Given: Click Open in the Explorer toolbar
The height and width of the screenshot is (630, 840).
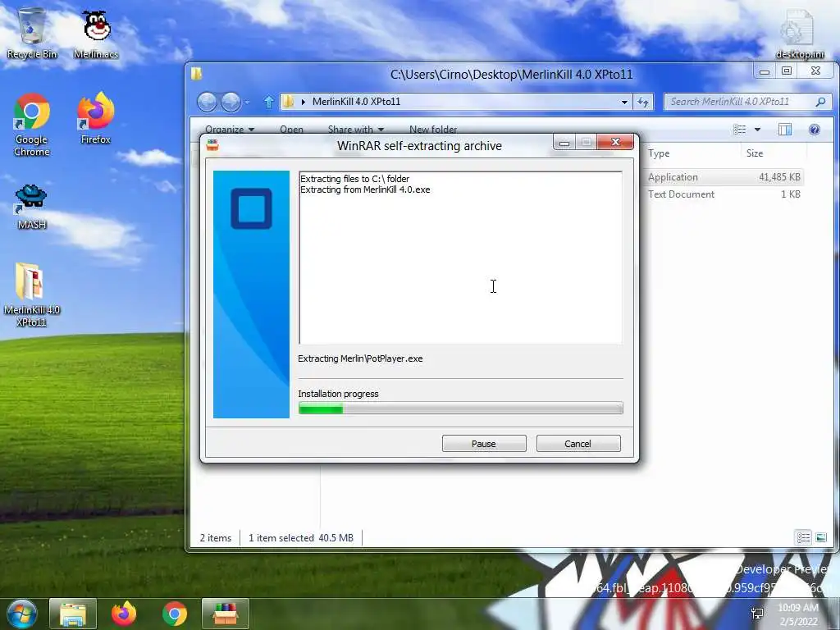Looking at the screenshot, I should (x=291, y=129).
